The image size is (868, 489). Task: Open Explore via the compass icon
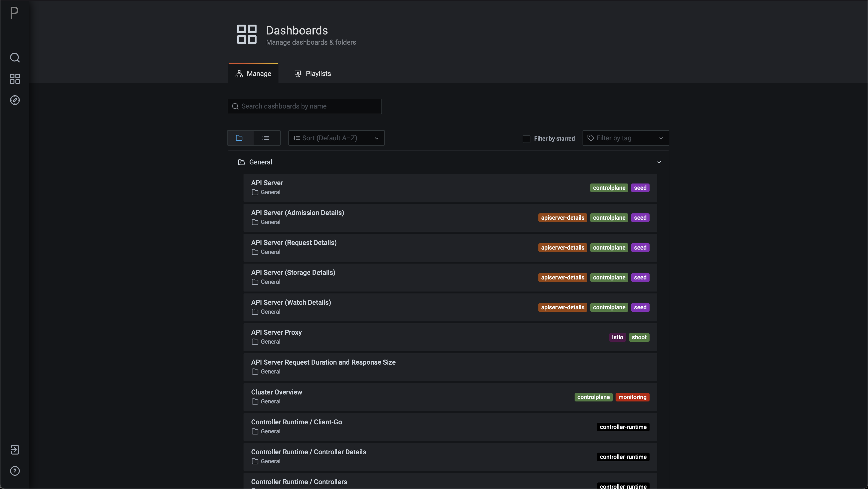coord(15,100)
